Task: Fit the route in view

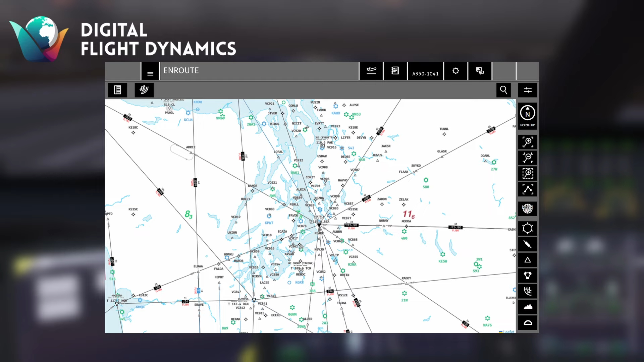Action: 528,189
